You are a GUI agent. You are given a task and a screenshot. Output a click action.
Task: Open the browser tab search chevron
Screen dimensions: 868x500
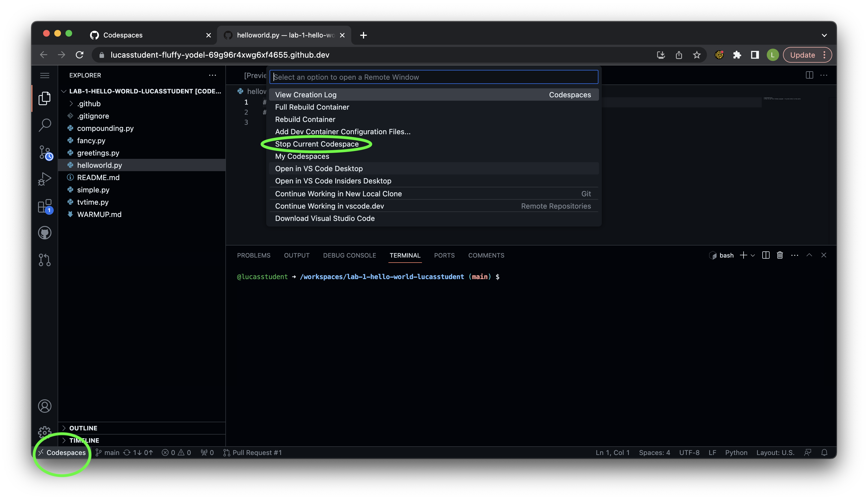click(824, 35)
